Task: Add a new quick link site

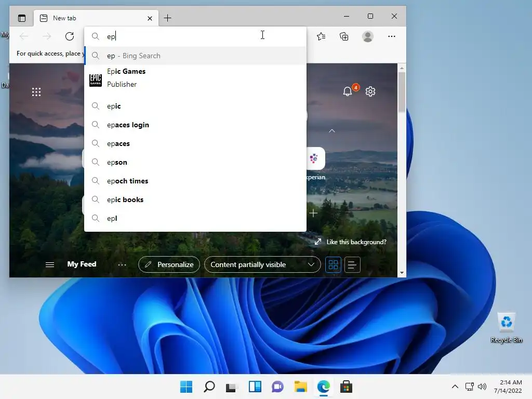Action: pos(313,214)
